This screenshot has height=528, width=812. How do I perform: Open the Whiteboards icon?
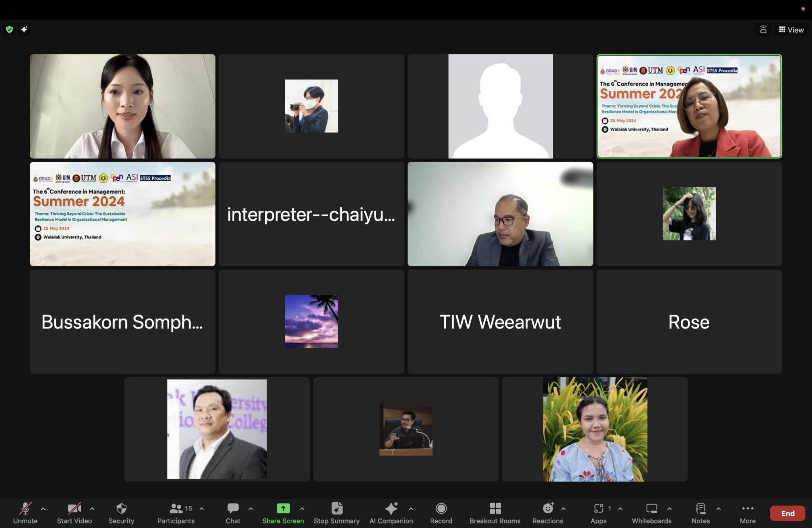pyautogui.click(x=651, y=509)
